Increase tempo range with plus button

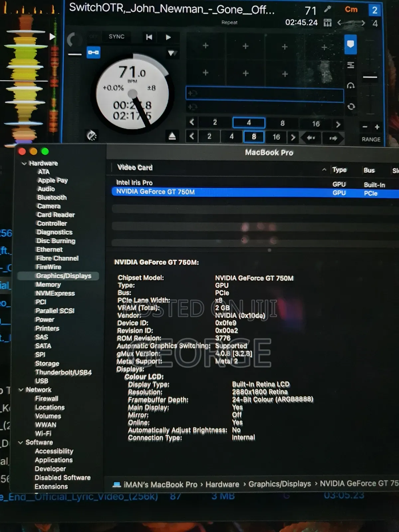click(x=377, y=127)
